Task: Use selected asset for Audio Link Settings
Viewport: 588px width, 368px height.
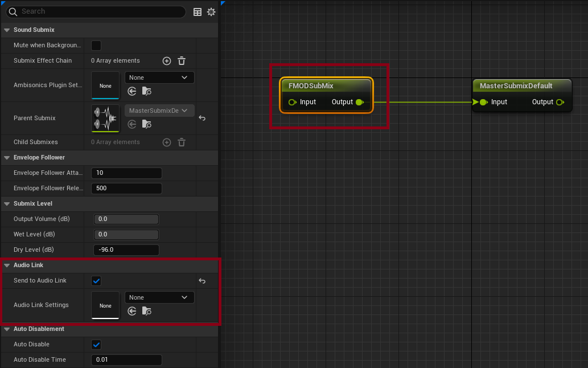Action: [x=132, y=311]
